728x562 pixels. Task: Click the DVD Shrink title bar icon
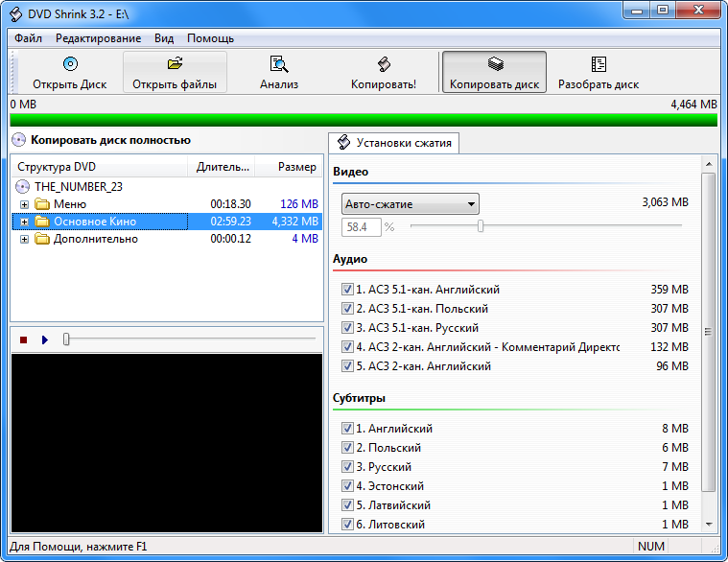15,14
